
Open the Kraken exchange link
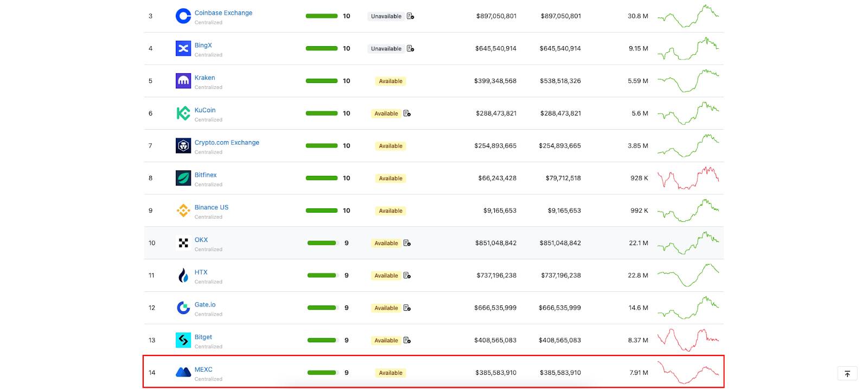[205, 78]
